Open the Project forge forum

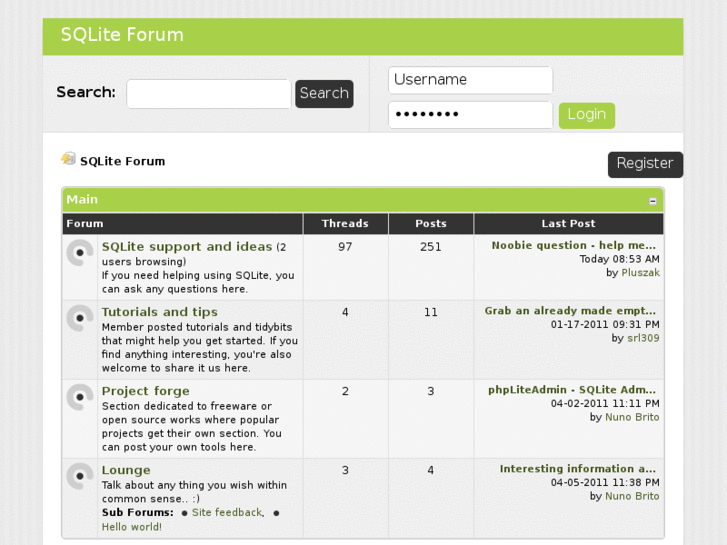[x=146, y=391]
